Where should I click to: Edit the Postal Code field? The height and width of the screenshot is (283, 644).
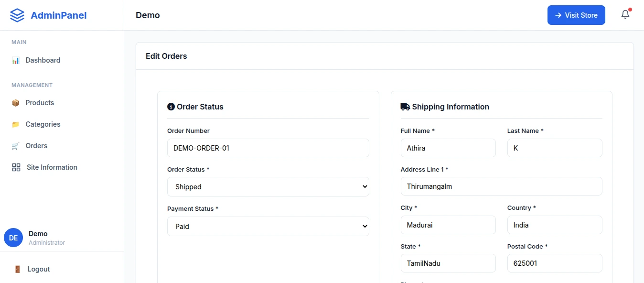(555, 263)
